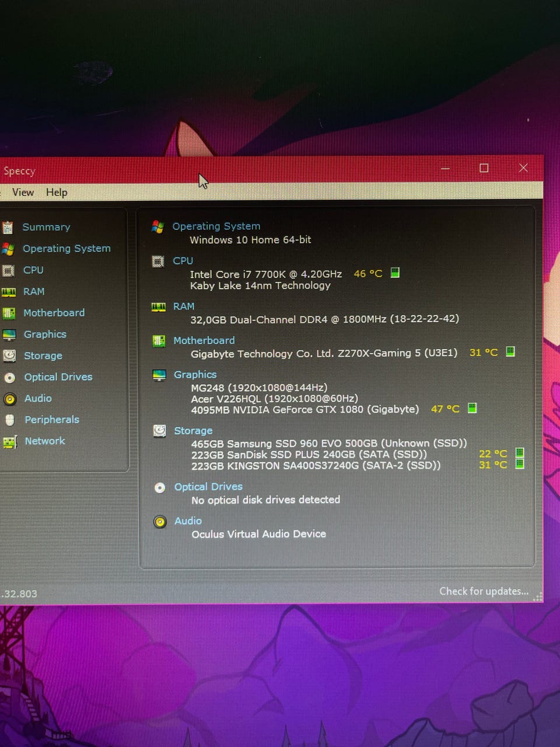Click the motherboard temperature indicator next to 31 °C
This screenshot has width=560, height=747.
pyautogui.click(x=510, y=352)
